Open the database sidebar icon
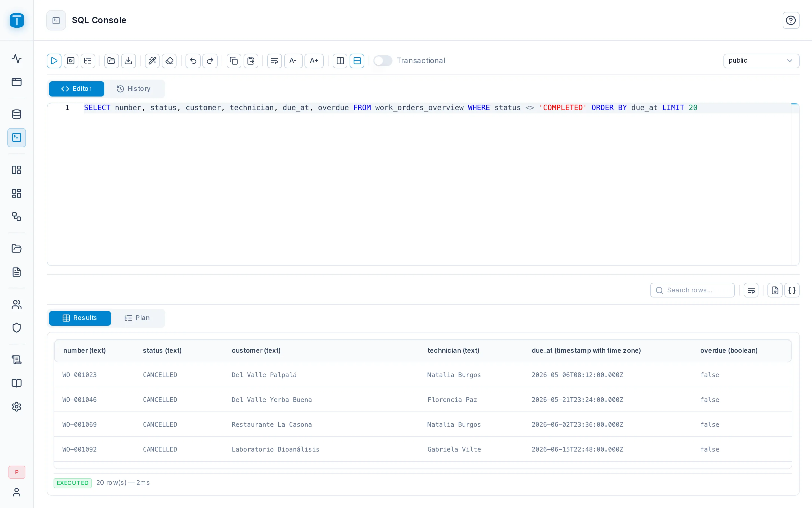This screenshot has width=812, height=508. (17, 114)
